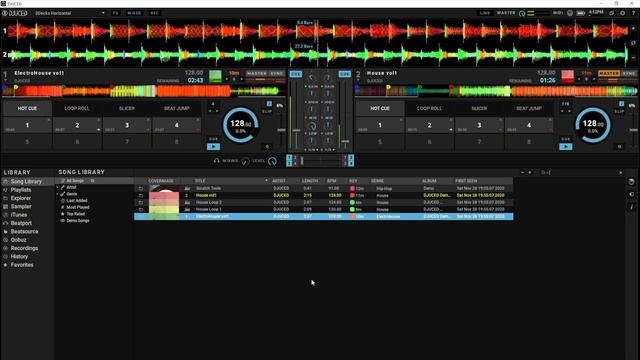The width and height of the screenshot is (640, 360).
Task: Open Explorer in library sidebar
Action: click(x=21, y=198)
